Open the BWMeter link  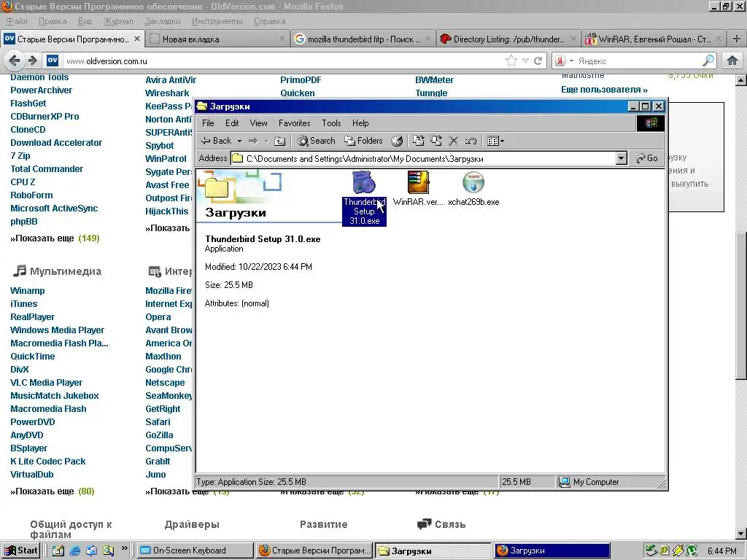pyautogui.click(x=434, y=80)
